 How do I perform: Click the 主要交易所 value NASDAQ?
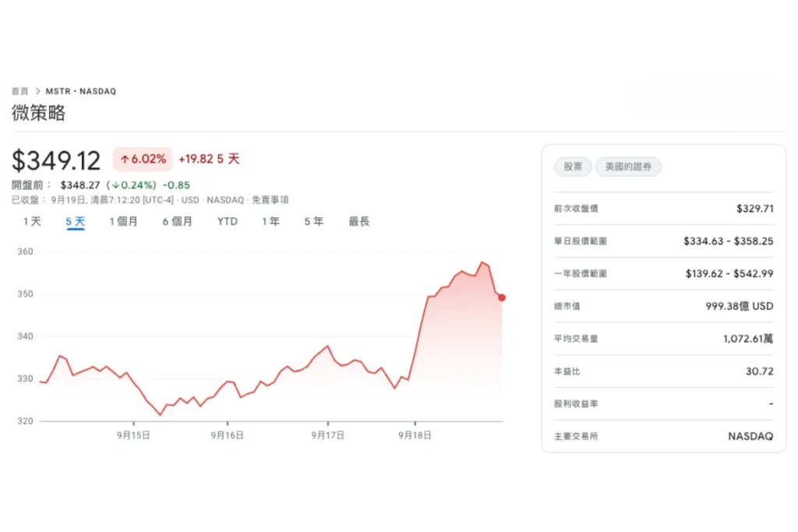pyautogui.click(x=750, y=436)
